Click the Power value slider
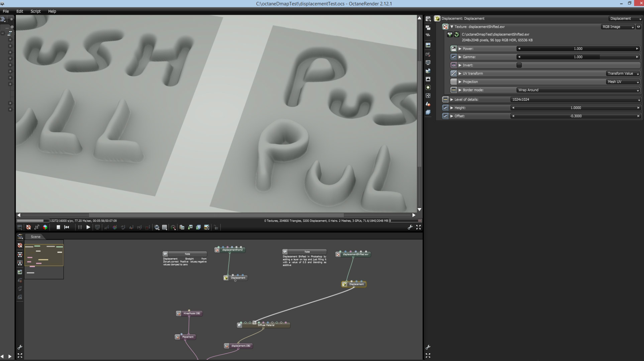The height and width of the screenshot is (361, 644). (578, 49)
